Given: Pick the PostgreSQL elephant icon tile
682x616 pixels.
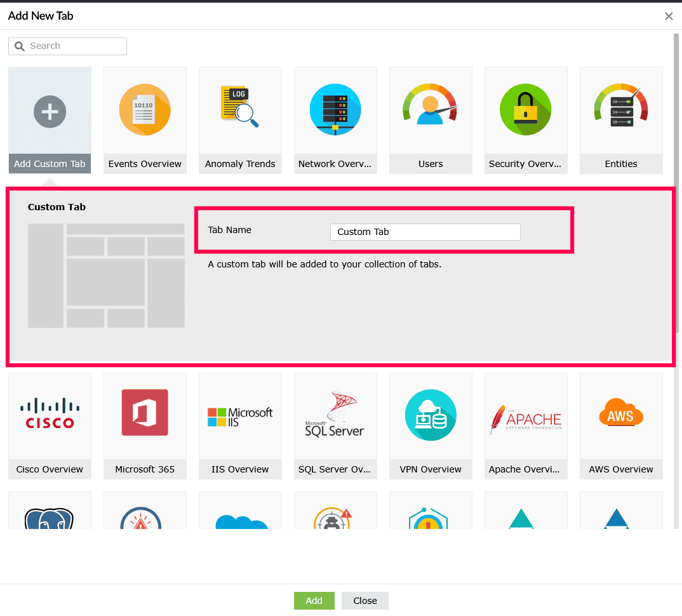Looking at the screenshot, I should (x=49, y=519).
